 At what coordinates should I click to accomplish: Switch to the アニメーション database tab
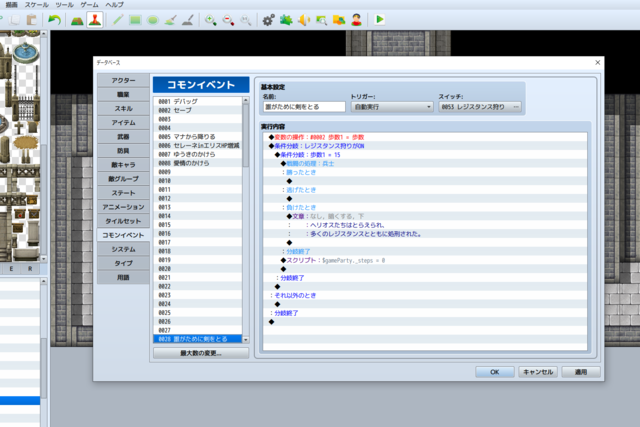[123, 207]
